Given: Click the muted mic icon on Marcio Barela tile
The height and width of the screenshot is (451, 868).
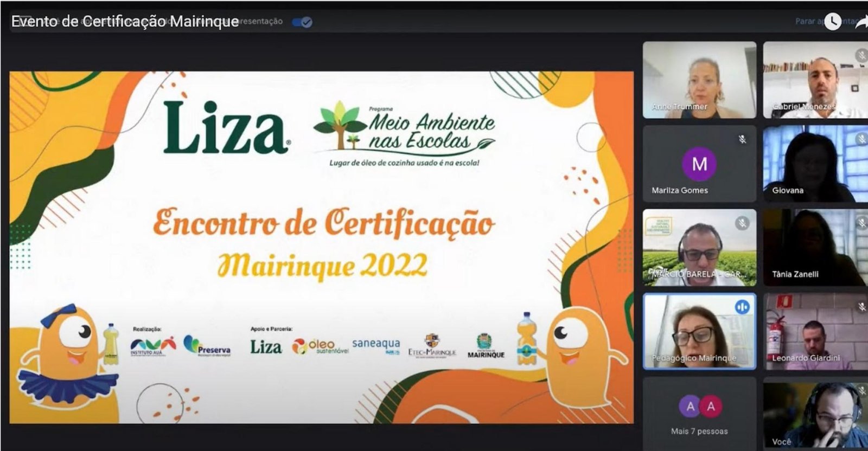Looking at the screenshot, I should 742,223.
